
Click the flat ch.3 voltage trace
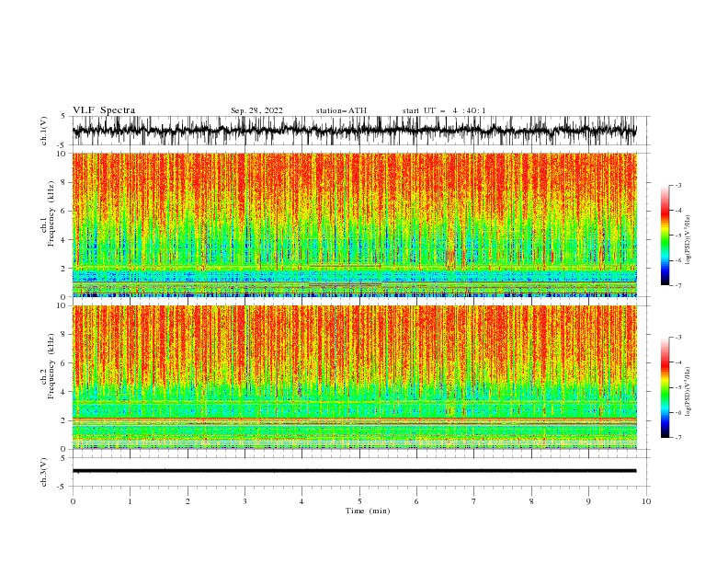click(x=355, y=471)
